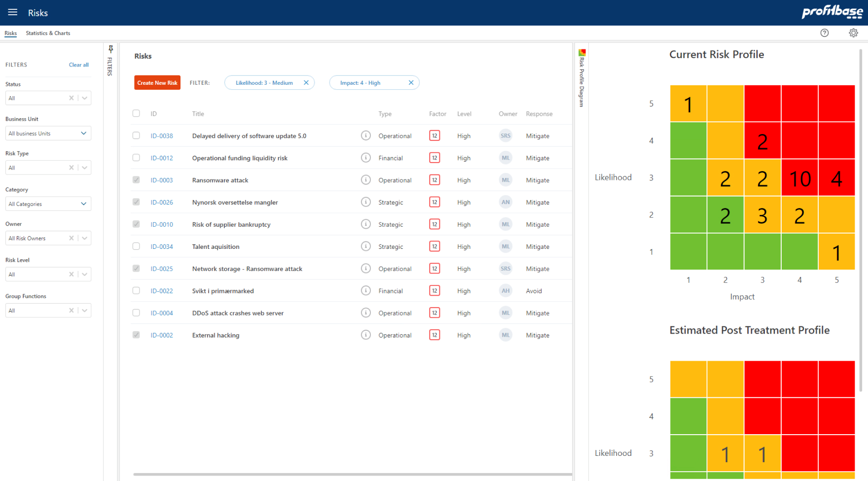Screen dimensions: 868x481
Task: Open the hamburger navigation menu
Action: point(12,12)
